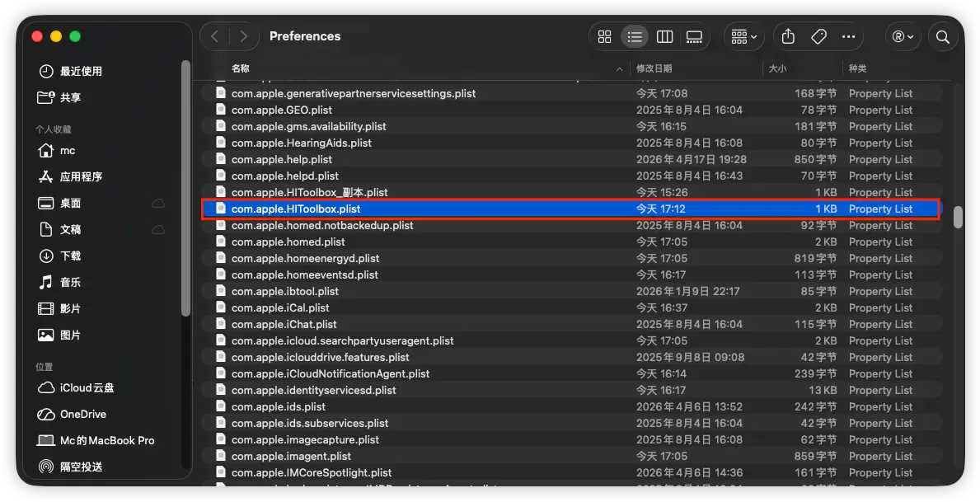Open 图片 in the sidebar

click(x=59, y=335)
